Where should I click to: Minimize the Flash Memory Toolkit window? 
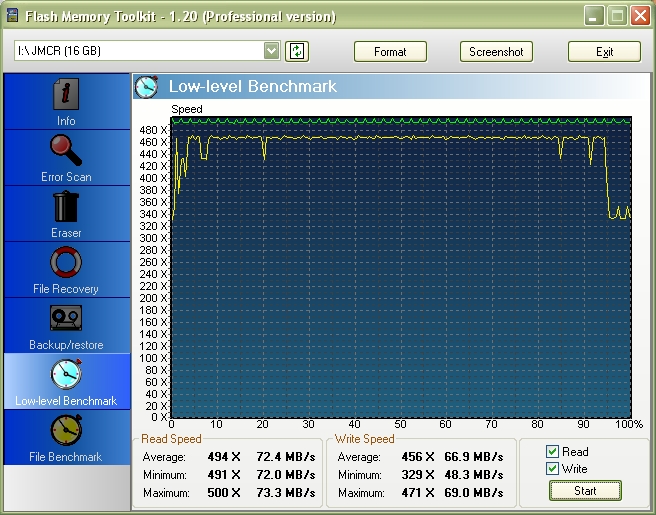point(594,16)
